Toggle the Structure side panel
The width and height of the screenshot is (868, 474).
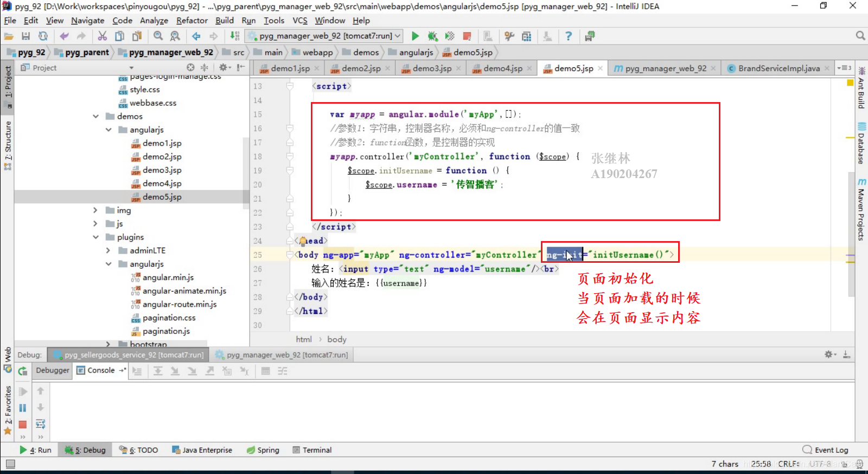pos(8,146)
